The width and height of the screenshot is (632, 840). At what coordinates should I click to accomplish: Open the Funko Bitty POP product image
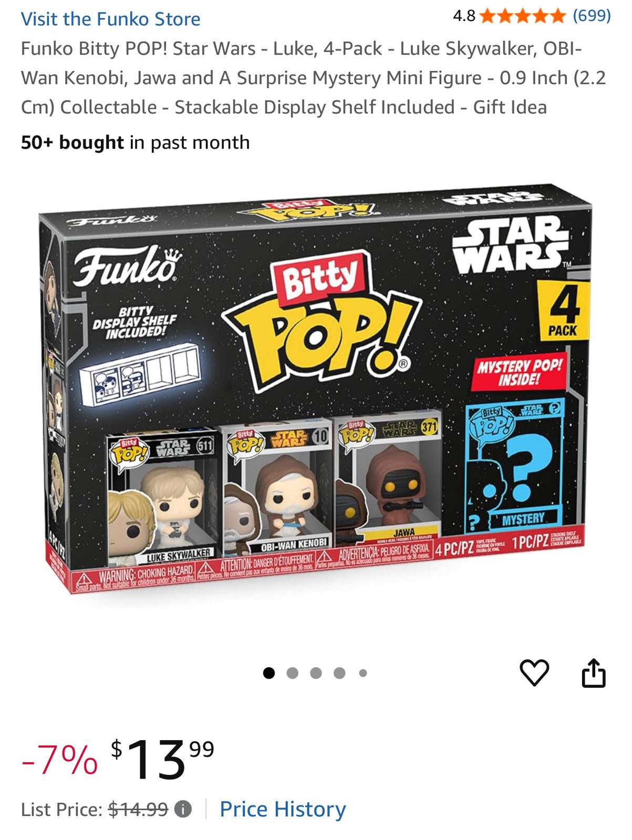click(x=316, y=389)
